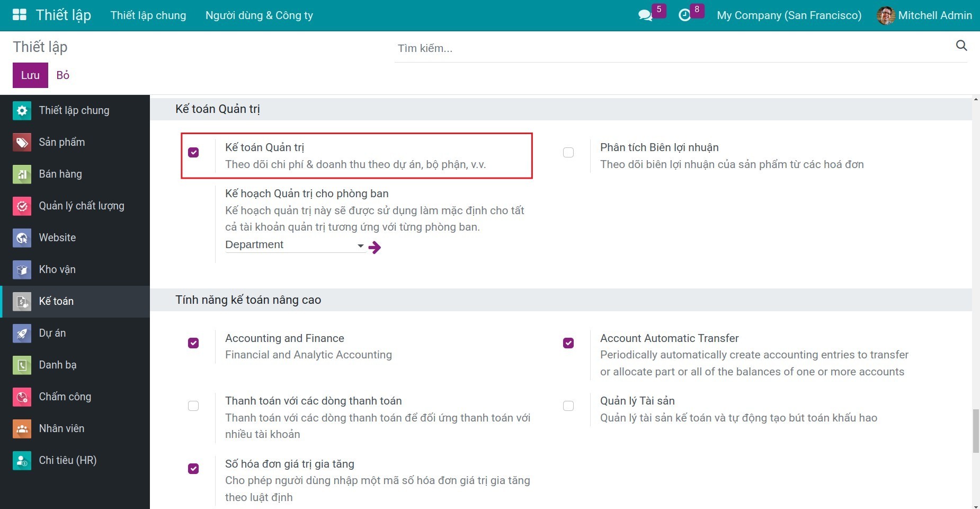The height and width of the screenshot is (509, 980).
Task: Open Người dùng & Công ty menu
Action: (259, 15)
